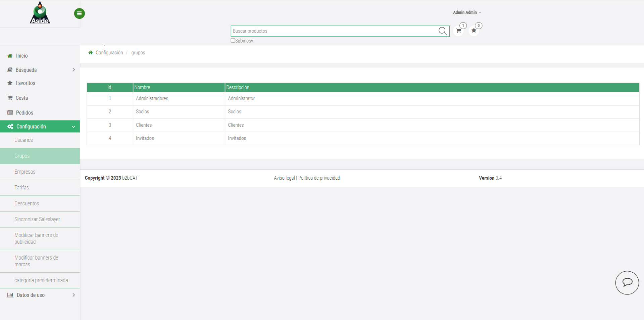The image size is (644, 320).
Task: Open the favorites star icon in header
Action: (x=474, y=31)
